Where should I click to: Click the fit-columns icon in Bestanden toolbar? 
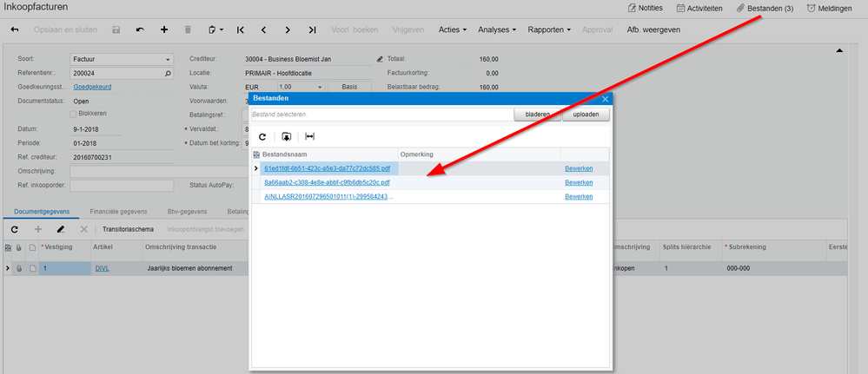(309, 137)
